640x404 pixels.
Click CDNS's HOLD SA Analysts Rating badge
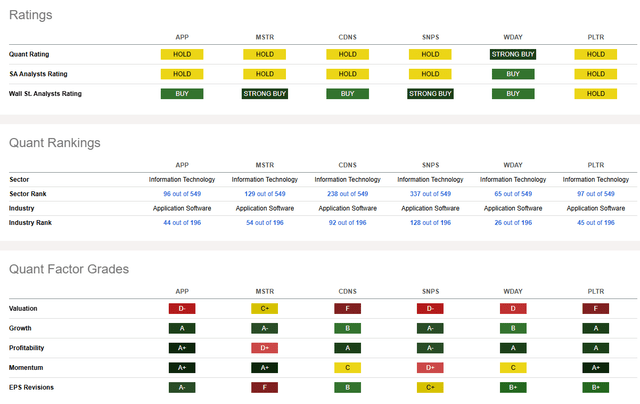(x=348, y=74)
